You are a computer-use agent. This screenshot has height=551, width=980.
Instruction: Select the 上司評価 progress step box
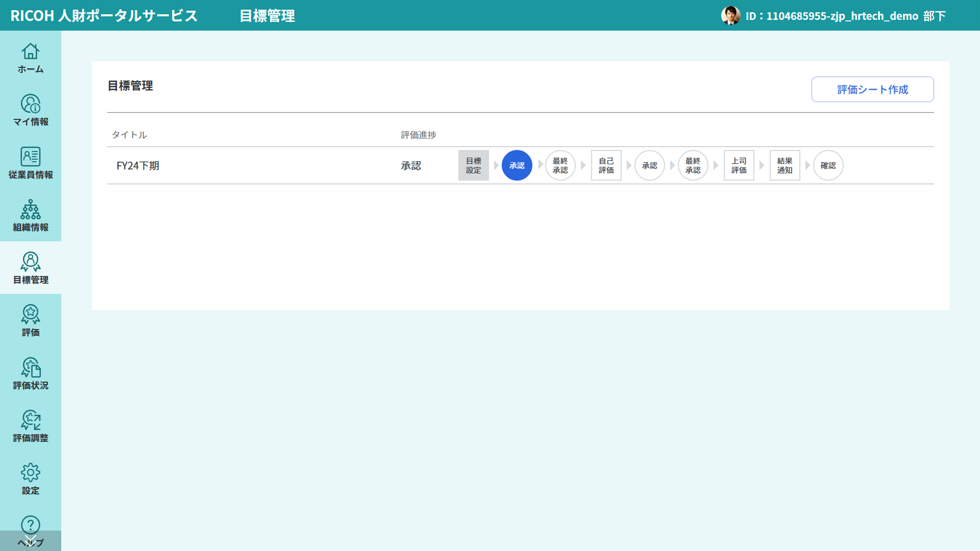pyautogui.click(x=738, y=165)
